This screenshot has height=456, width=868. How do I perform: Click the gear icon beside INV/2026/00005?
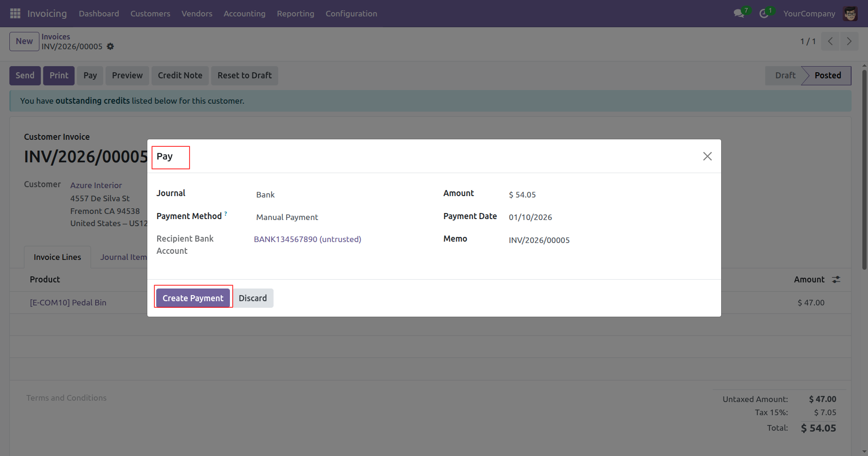coord(110,46)
